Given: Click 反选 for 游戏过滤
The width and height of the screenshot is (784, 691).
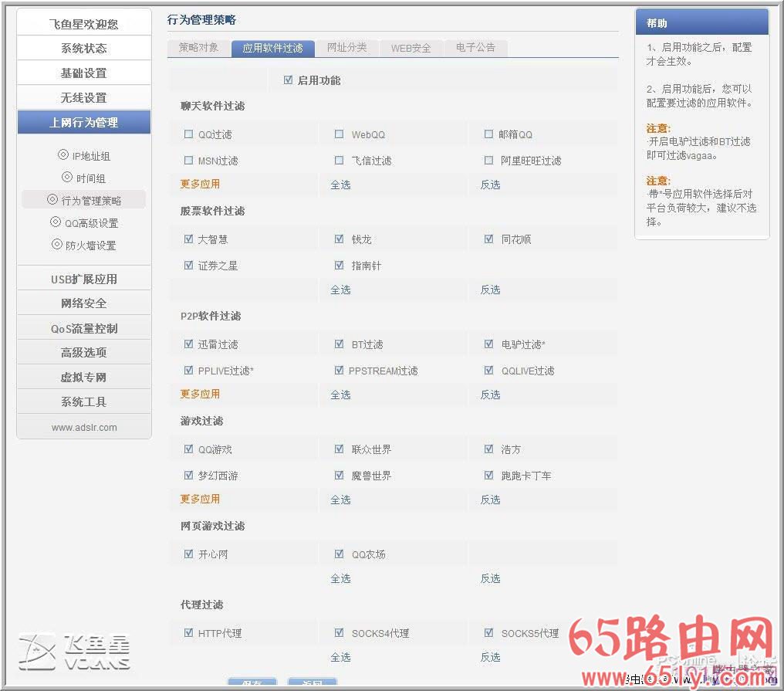Looking at the screenshot, I should [491, 500].
